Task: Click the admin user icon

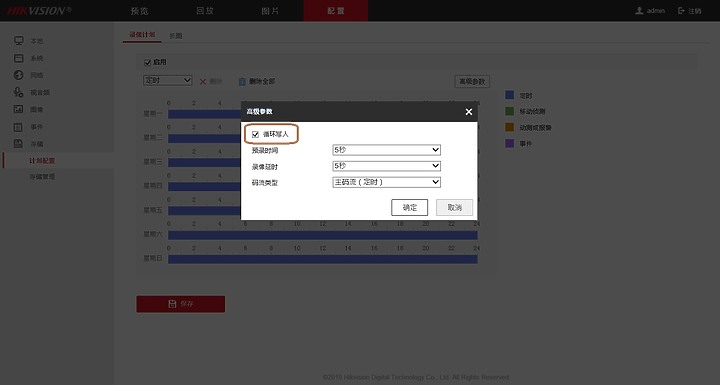Action: click(x=639, y=11)
